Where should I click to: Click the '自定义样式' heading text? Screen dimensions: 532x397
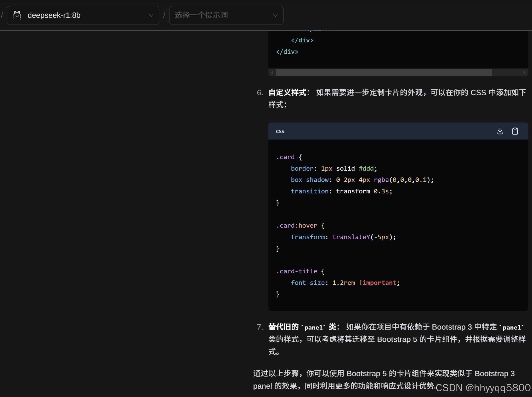pos(287,93)
